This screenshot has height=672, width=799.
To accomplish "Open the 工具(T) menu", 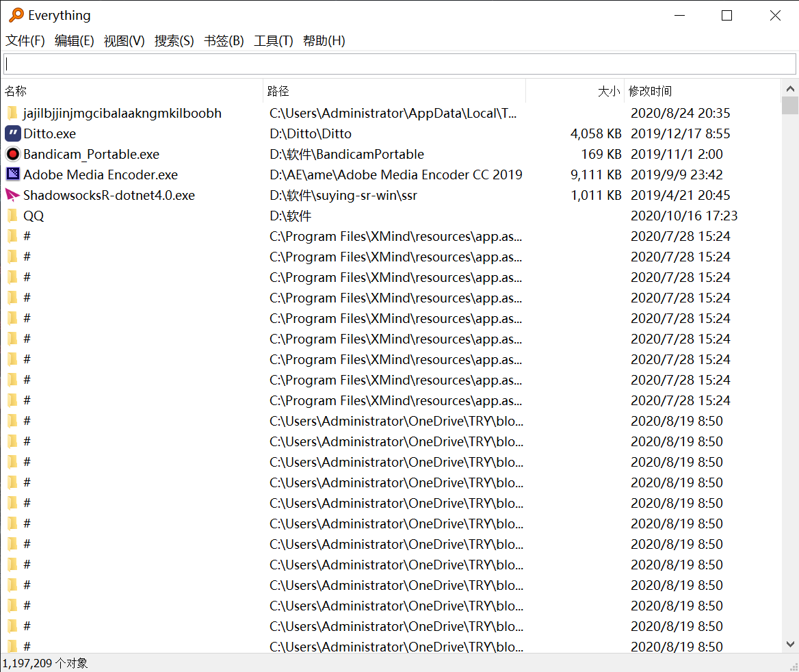I will (274, 41).
